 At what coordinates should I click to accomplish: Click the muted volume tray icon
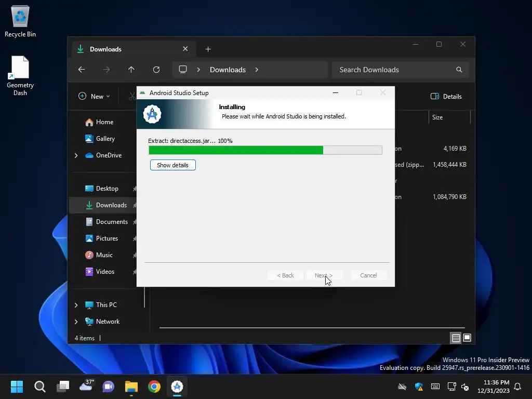465,387
